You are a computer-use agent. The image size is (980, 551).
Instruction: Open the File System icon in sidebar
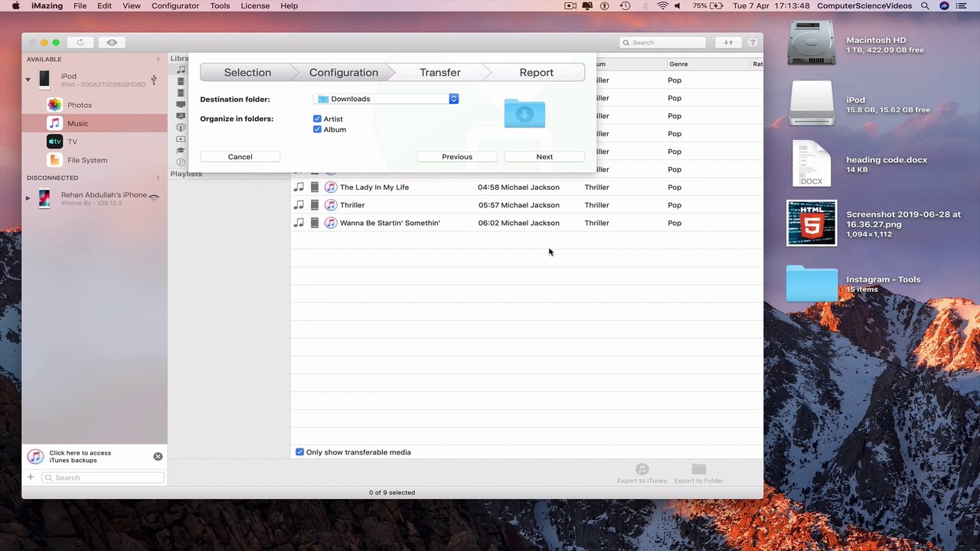54,160
